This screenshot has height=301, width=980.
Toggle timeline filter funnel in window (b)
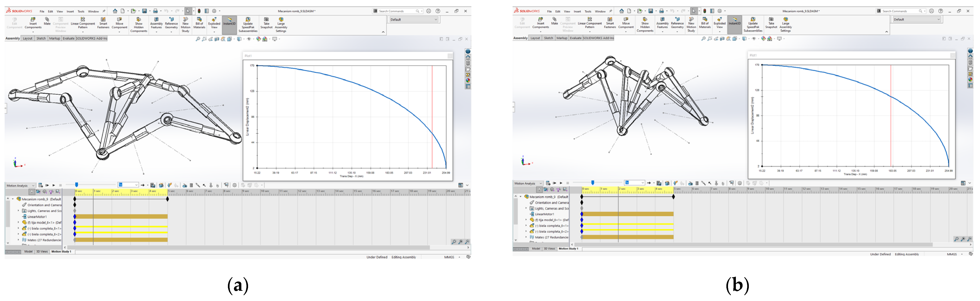pyautogui.click(x=539, y=190)
